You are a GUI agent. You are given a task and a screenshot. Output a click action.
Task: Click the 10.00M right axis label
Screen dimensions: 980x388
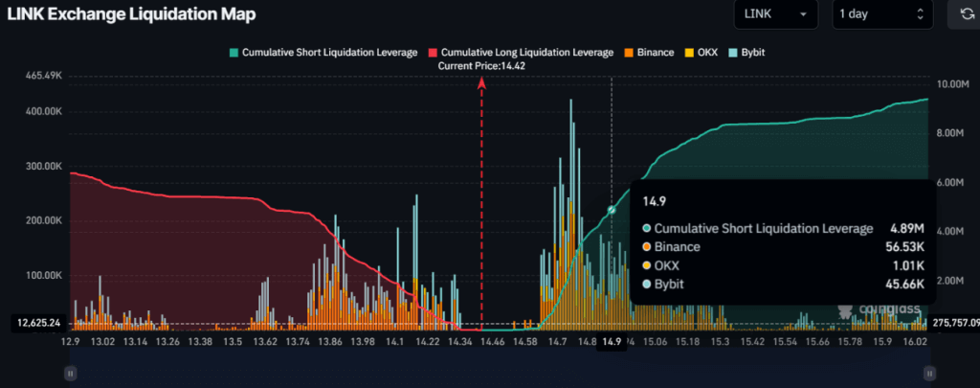(955, 84)
